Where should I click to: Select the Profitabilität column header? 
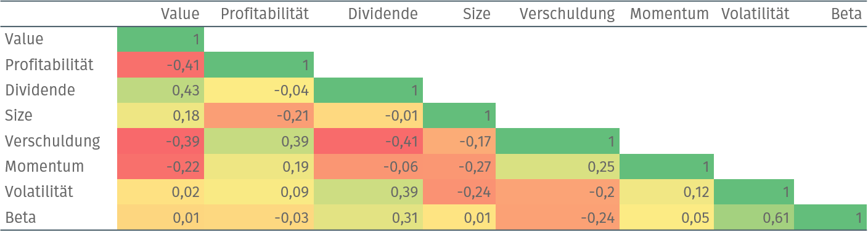tap(264, 14)
